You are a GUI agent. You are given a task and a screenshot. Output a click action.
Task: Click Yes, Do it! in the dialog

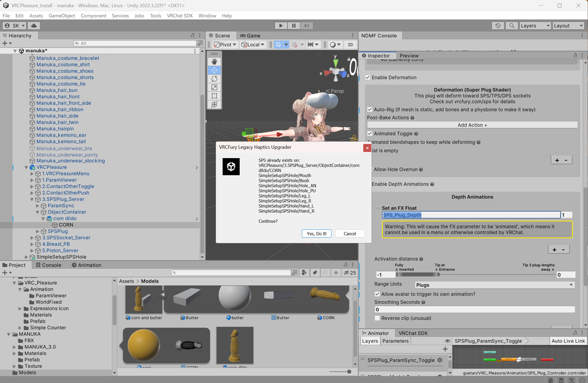tap(317, 234)
